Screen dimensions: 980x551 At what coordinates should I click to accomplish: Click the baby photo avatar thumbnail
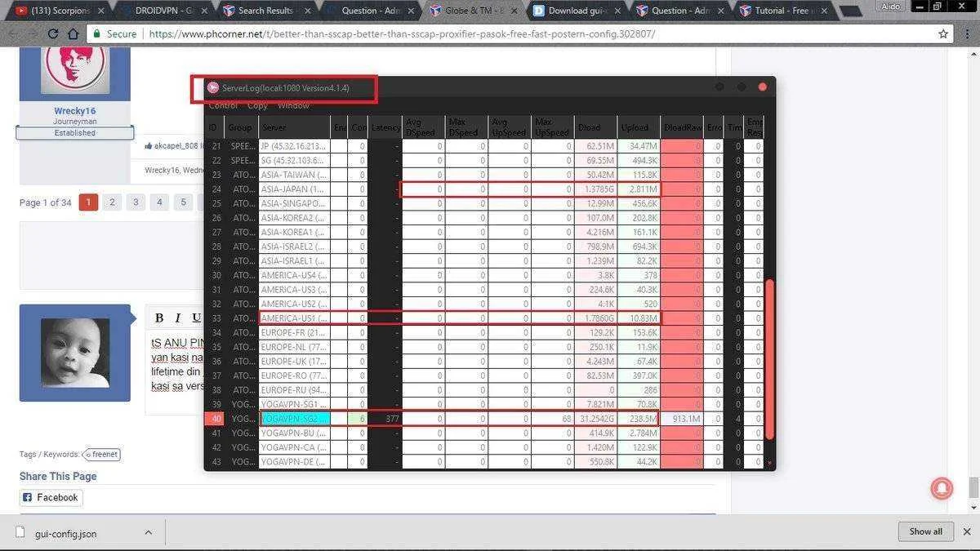pyautogui.click(x=74, y=353)
